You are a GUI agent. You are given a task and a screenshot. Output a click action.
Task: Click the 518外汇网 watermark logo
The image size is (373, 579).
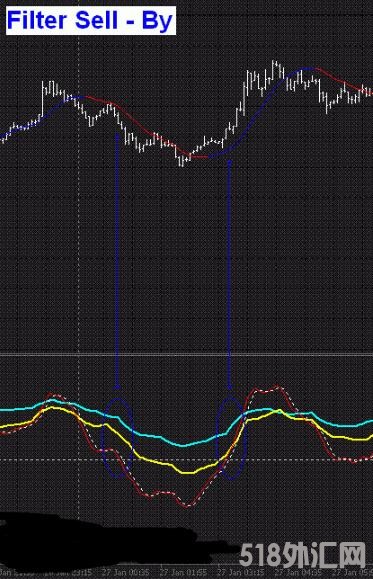click(302, 556)
